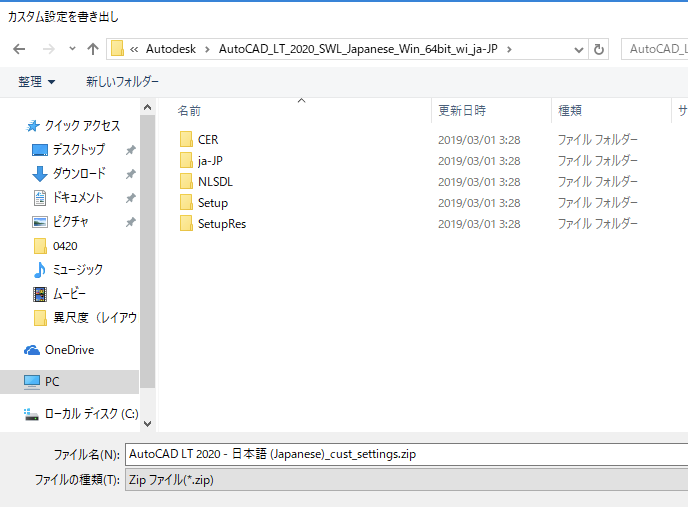Open ピクチャ in the navigation pane
This screenshot has height=507, width=688.
click(71, 222)
